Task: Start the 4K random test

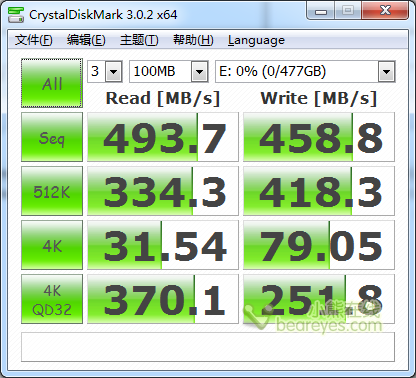Action: [52, 245]
